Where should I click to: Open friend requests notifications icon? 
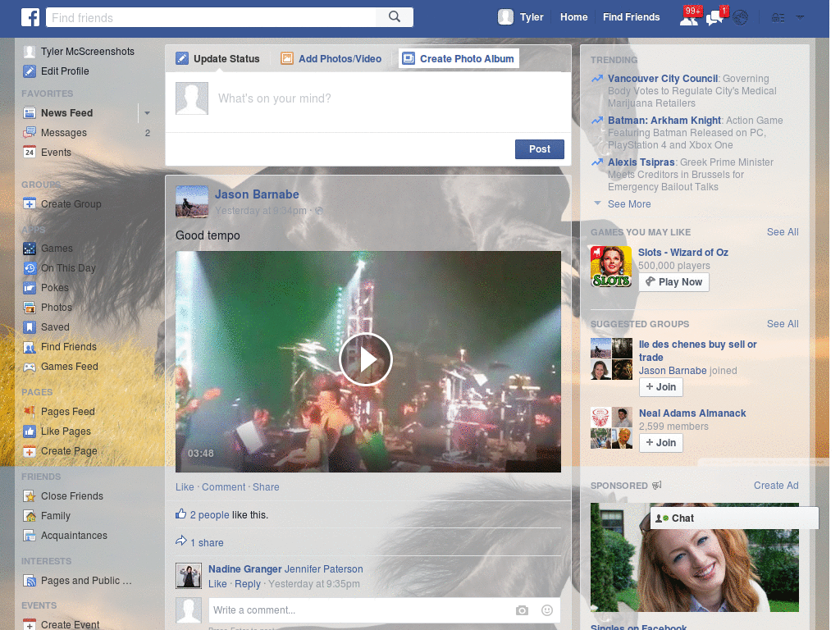689,18
